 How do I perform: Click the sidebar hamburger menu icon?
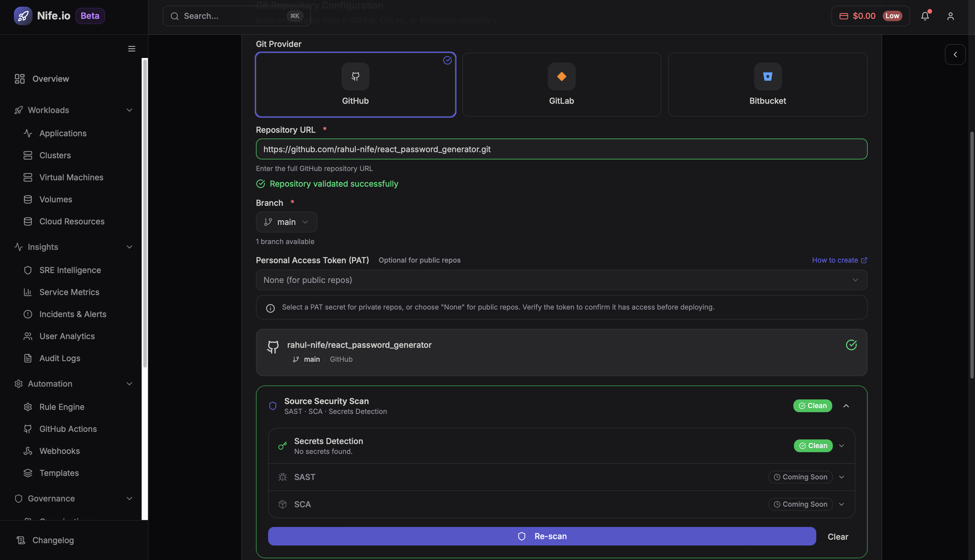132,49
